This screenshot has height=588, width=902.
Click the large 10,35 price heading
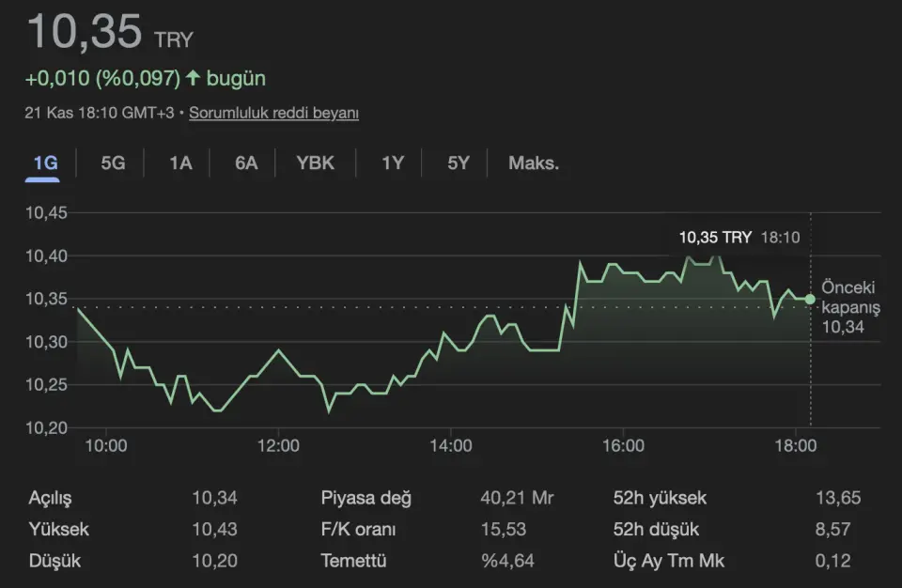[x=85, y=32]
